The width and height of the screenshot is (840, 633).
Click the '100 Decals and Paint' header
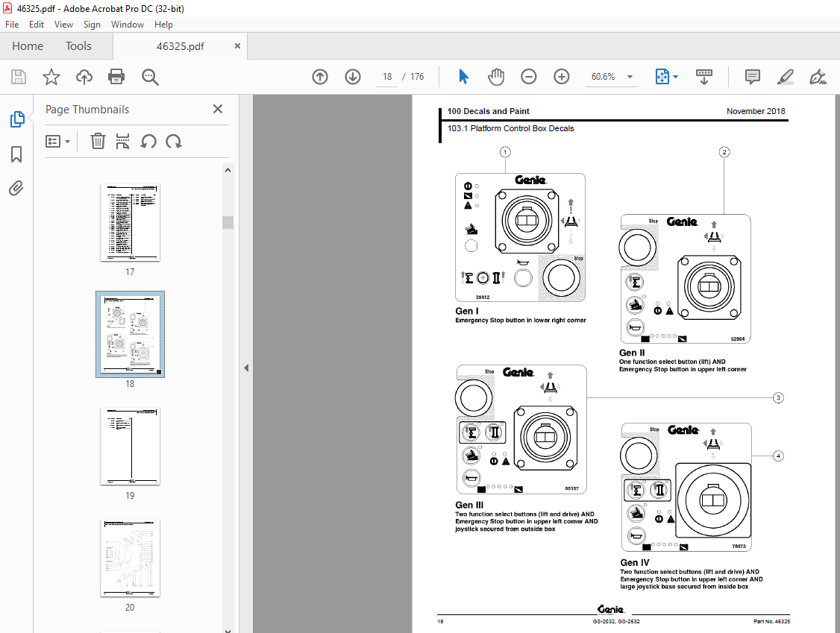pos(488,111)
